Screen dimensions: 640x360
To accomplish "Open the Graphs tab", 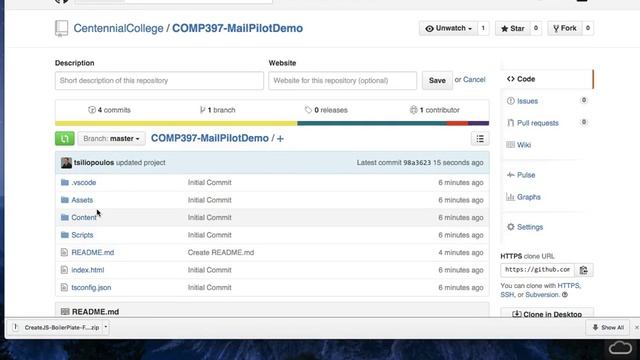I will coord(529,197).
